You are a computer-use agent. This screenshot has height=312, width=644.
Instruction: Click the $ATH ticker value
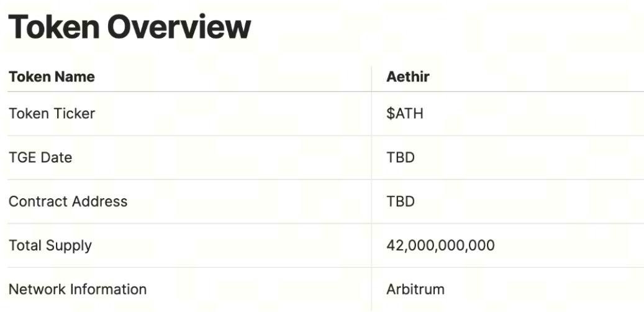404,114
